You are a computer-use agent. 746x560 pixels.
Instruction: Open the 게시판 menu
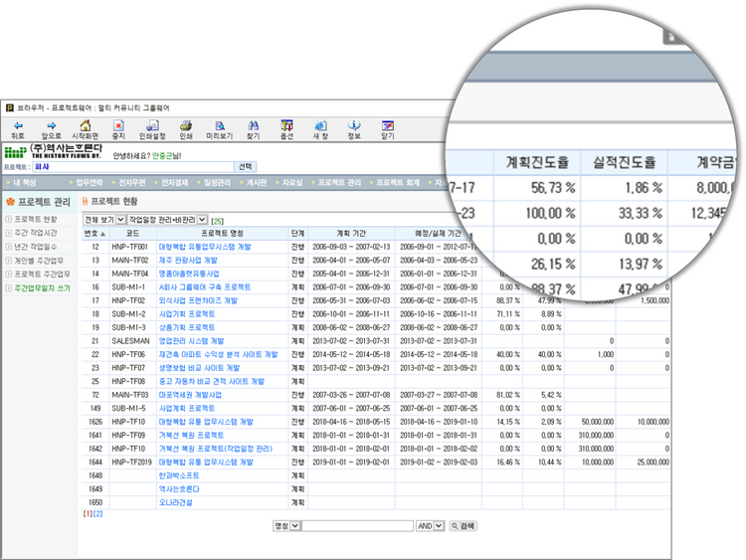tap(257, 183)
